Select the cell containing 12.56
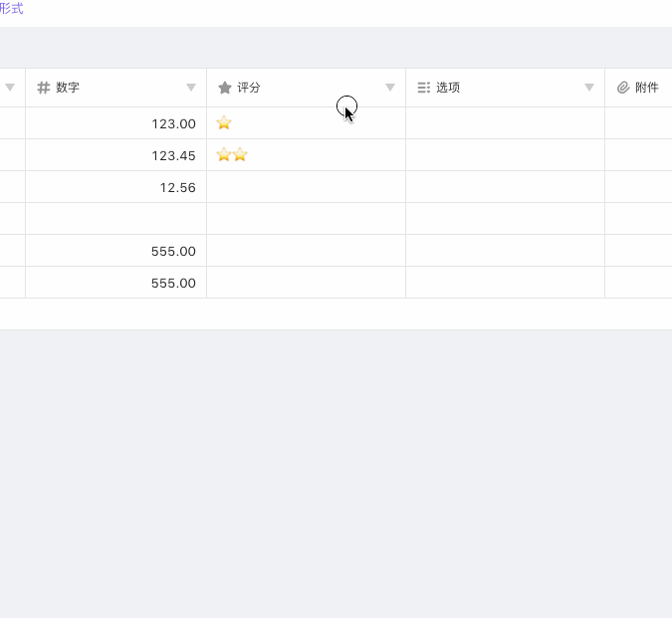 115,187
